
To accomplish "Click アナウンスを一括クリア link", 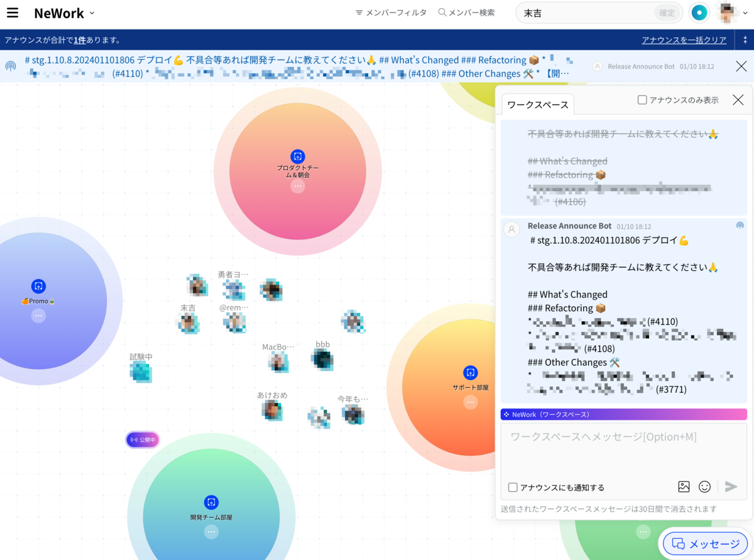I will pos(684,40).
